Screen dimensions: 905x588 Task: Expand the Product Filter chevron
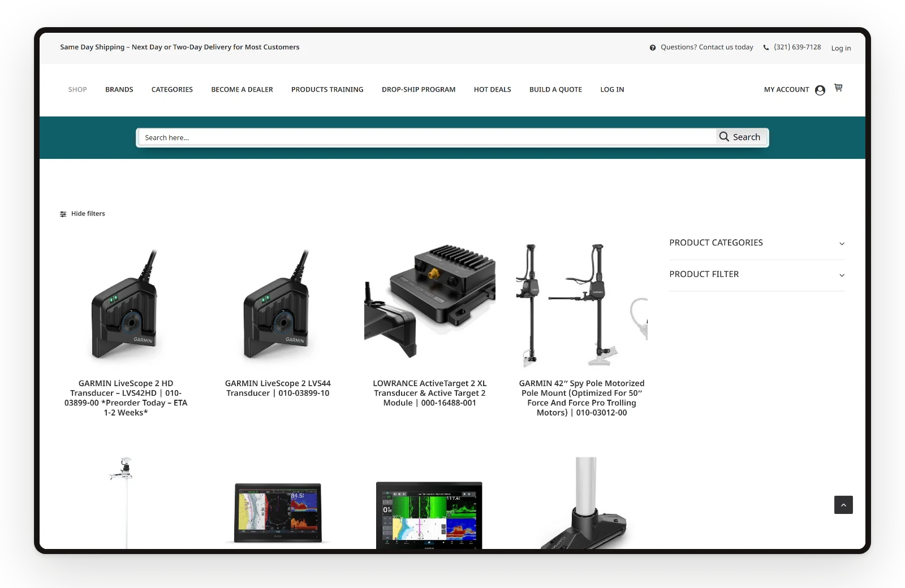[x=842, y=275]
